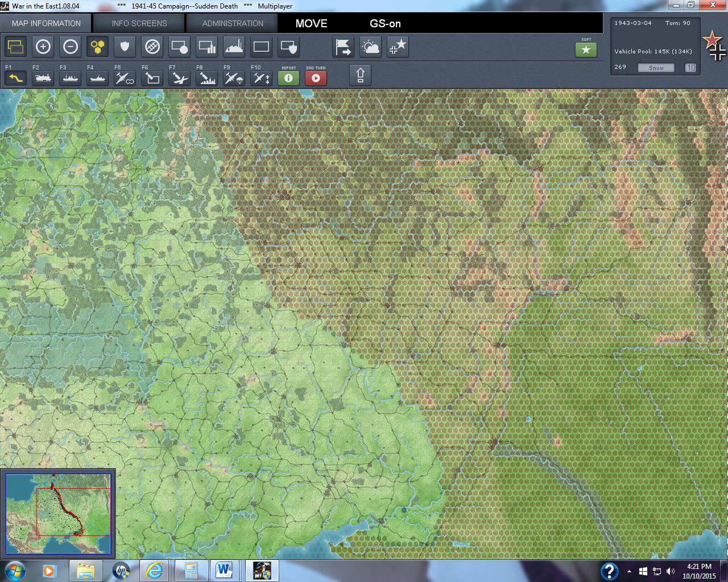The image size is (728, 582).
Task: Click the MOVE mode label
Action: (311, 23)
